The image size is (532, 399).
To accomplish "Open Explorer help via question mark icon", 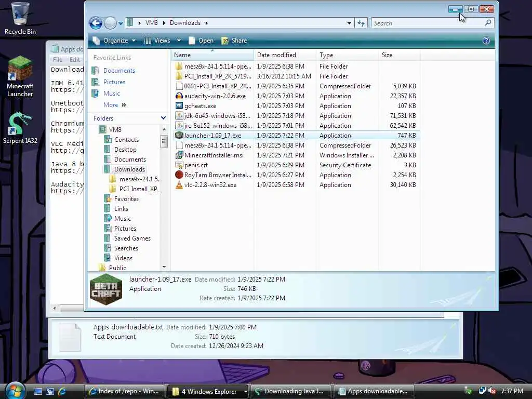I will (x=486, y=41).
